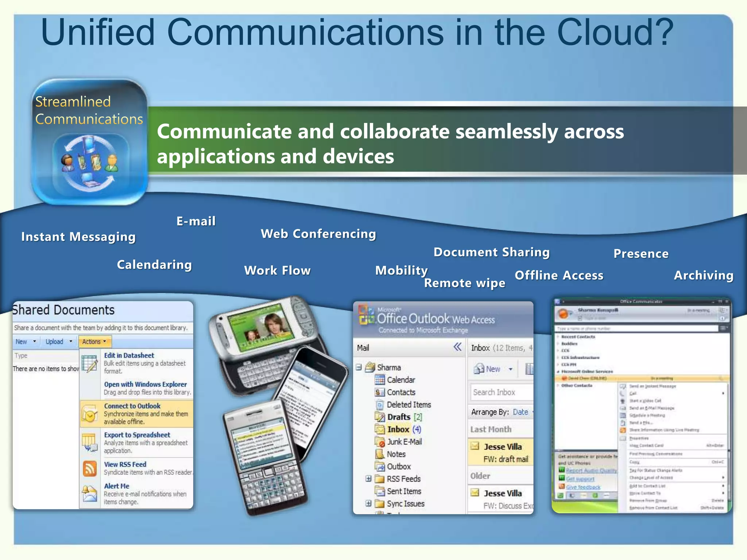Image resolution: width=747 pixels, height=560 pixels.
Task: Collapse the Mail navigation pane with chevrons
Action: coord(457,347)
